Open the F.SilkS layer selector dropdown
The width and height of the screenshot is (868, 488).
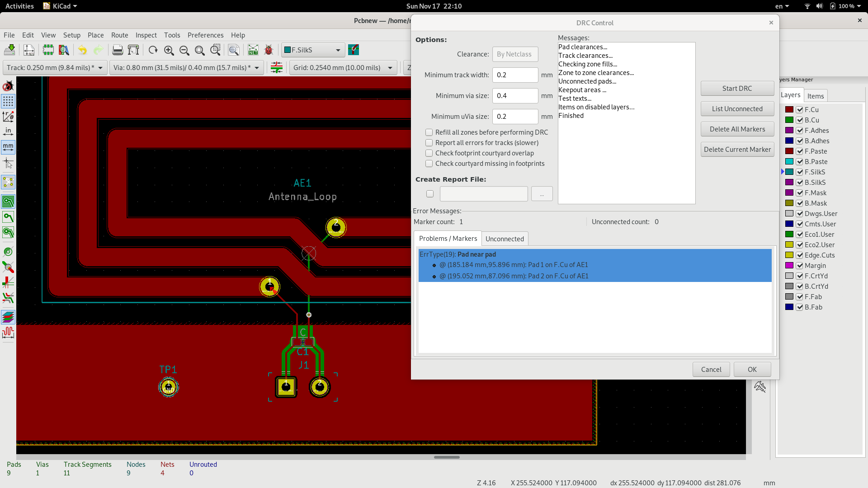click(x=313, y=50)
